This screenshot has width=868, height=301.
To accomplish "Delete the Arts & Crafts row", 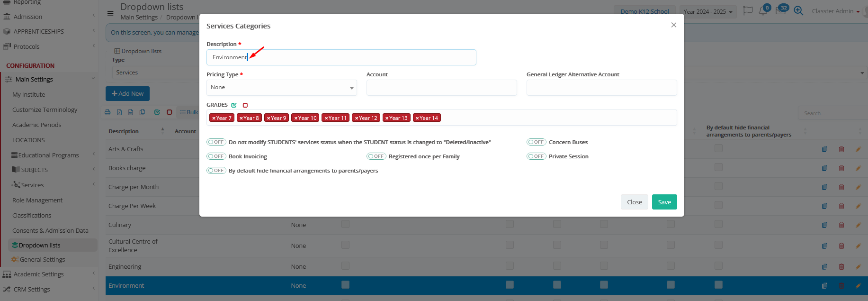I will tap(841, 149).
